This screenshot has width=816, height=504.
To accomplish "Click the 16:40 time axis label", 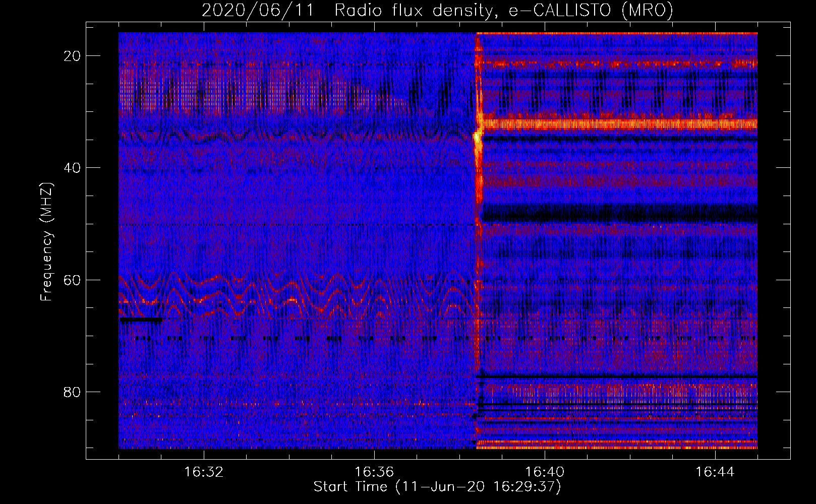I will 545,472.
